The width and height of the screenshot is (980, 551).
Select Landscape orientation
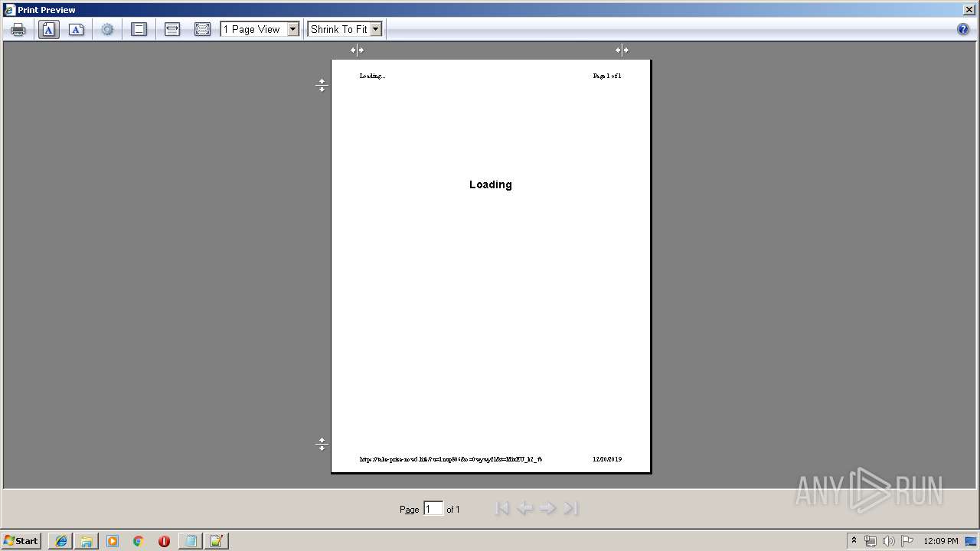[77, 29]
